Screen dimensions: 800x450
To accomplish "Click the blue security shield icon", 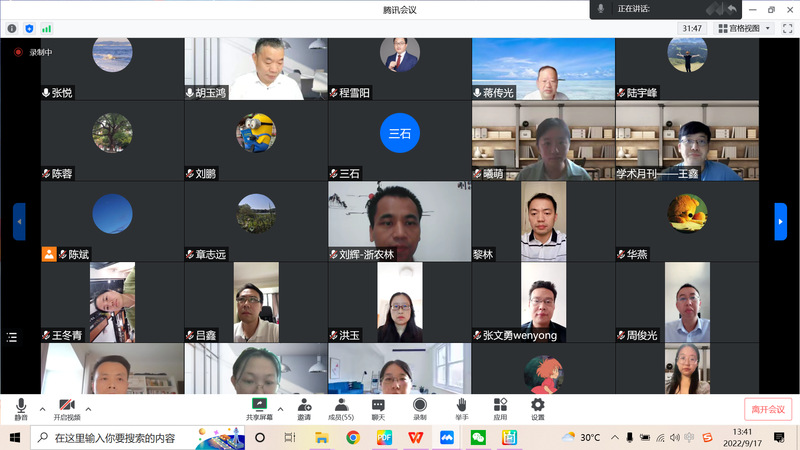I will click(x=29, y=29).
